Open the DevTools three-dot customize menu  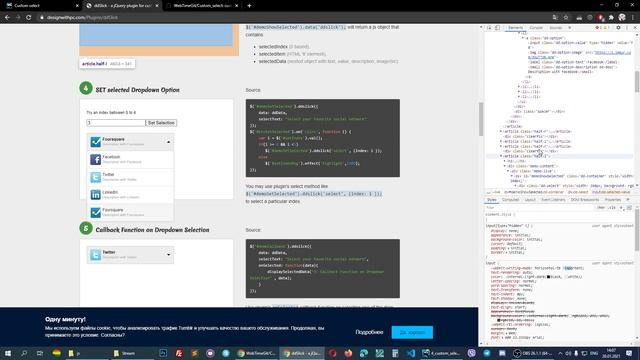pos(627,28)
